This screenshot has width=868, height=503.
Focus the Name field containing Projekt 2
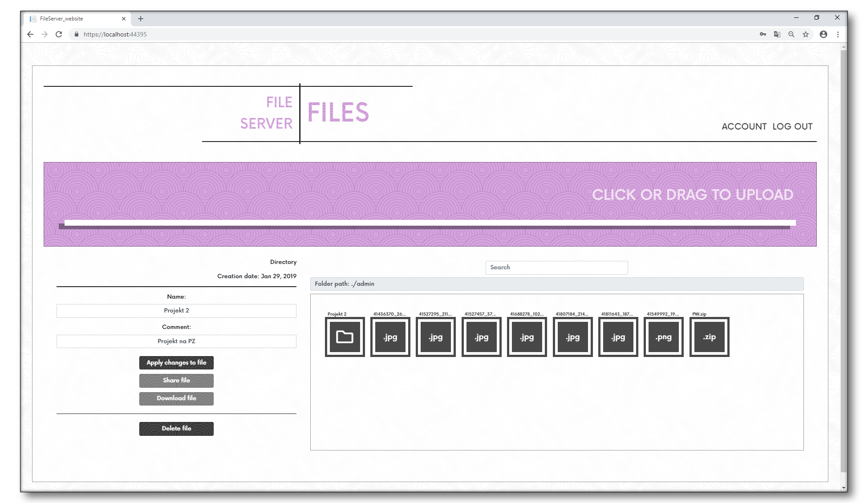pyautogui.click(x=176, y=311)
